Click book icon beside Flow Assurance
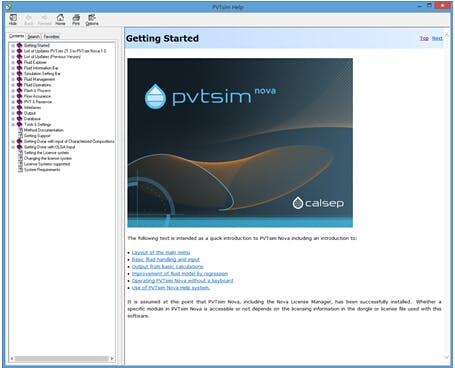455x368 pixels. tap(19, 96)
